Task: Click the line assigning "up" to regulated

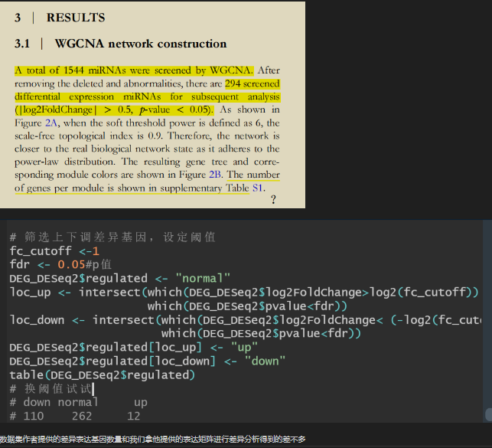Action: click(133, 347)
